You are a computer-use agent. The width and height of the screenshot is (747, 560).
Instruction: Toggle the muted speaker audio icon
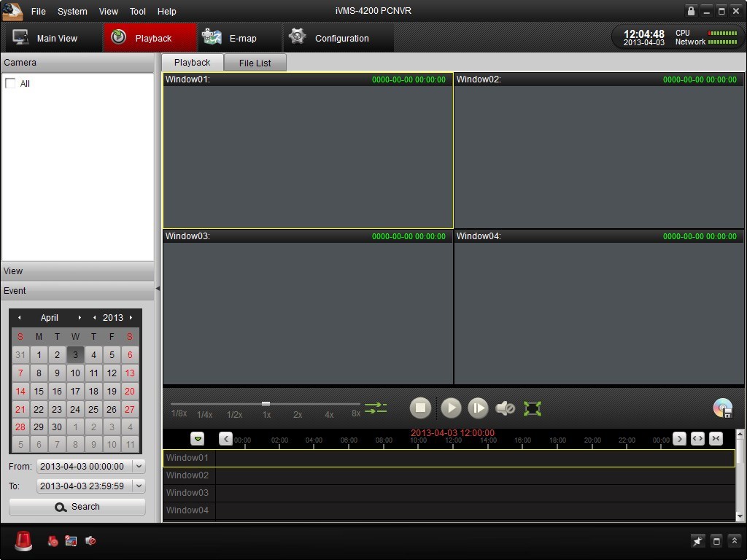pos(505,408)
